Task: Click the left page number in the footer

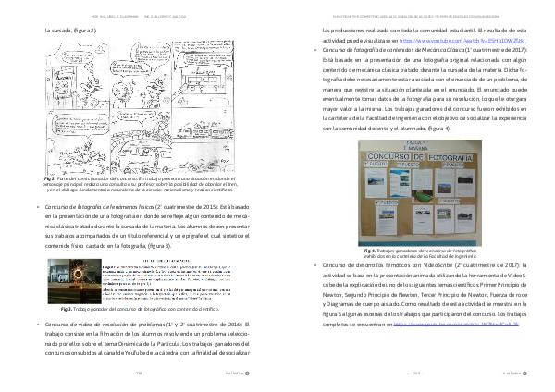Action: (139, 373)
